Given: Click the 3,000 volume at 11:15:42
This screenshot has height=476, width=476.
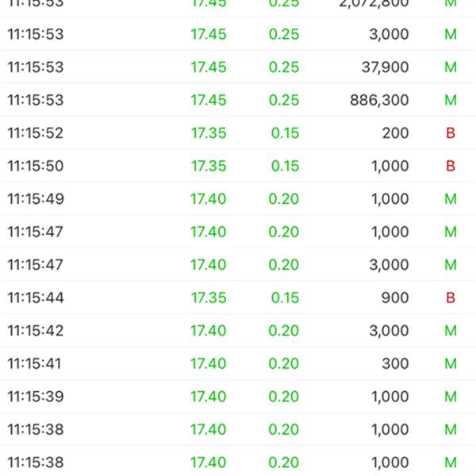Looking at the screenshot, I should click(x=390, y=331).
